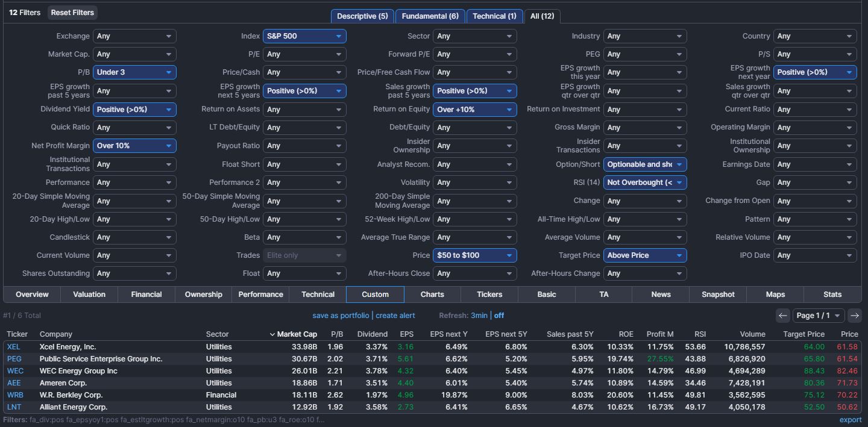Click the Reset Filters button
Viewport: 868px width, 427px height.
tap(72, 13)
